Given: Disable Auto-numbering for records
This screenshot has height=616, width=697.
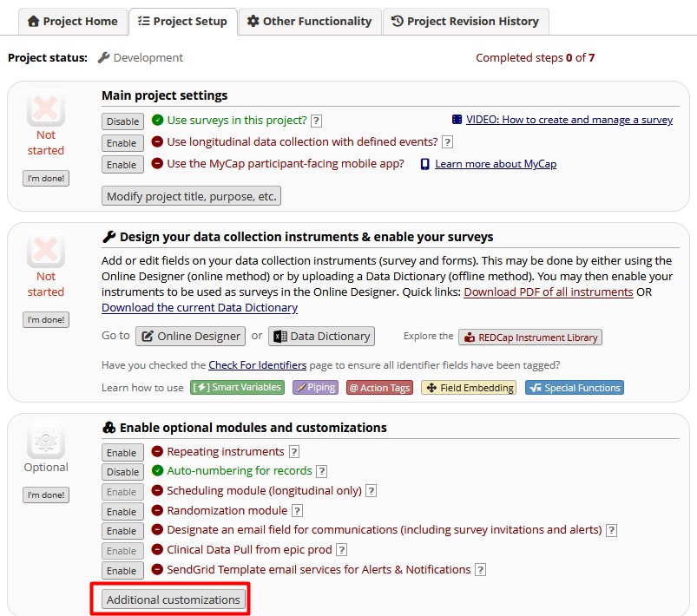Looking at the screenshot, I should pos(122,472).
